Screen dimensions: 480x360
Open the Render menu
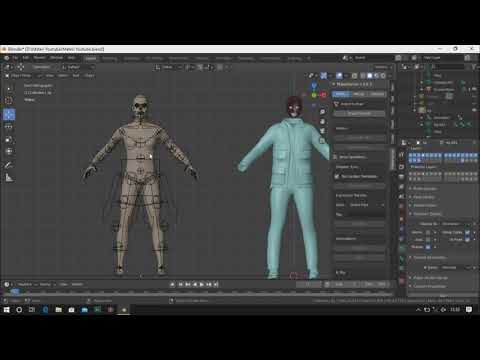coord(39,58)
